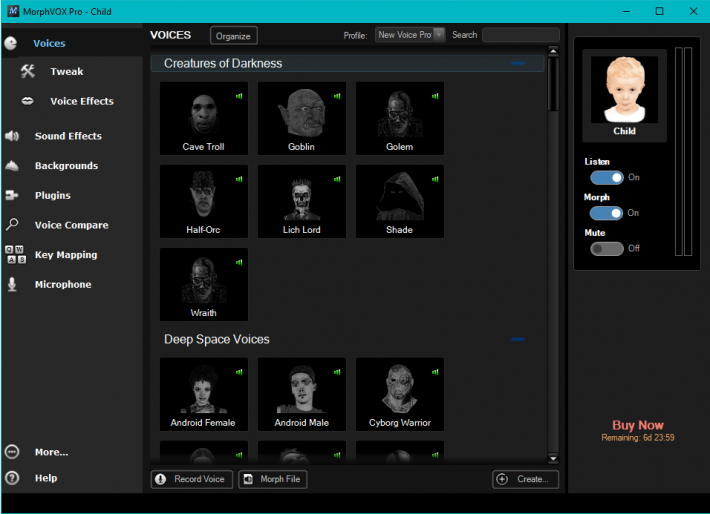Select the Android Female voice
The image size is (710, 514).
click(204, 394)
